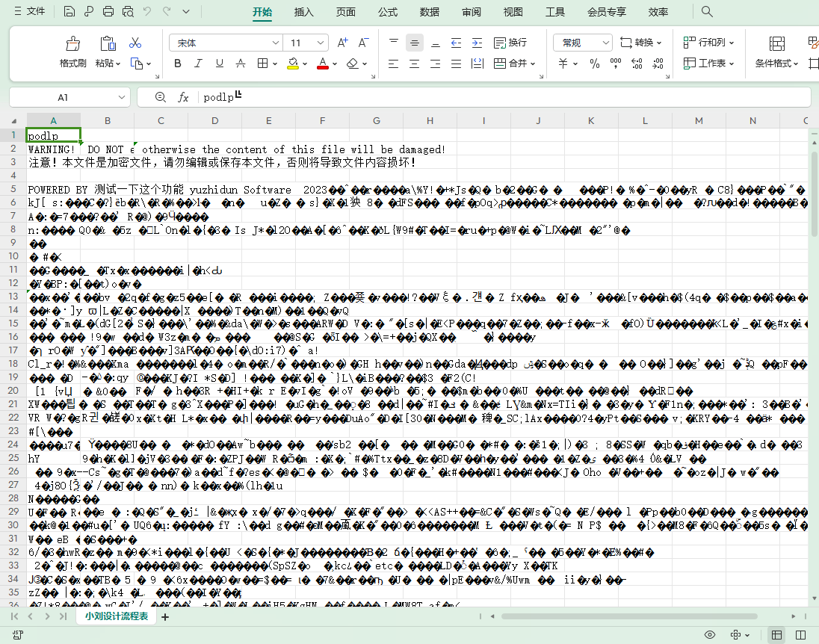
Task: Click the Cut scissors icon
Action: coord(135,43)
